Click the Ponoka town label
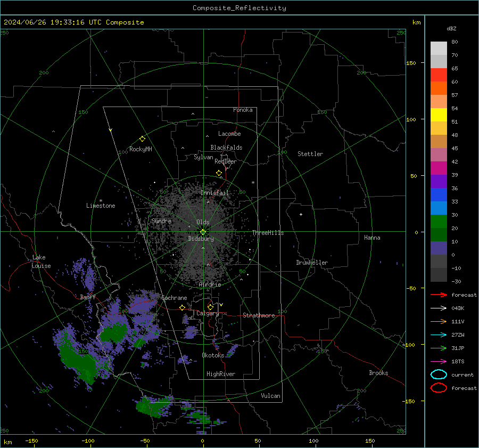Screen dimensions: 479x448 [x=243, y=110]
